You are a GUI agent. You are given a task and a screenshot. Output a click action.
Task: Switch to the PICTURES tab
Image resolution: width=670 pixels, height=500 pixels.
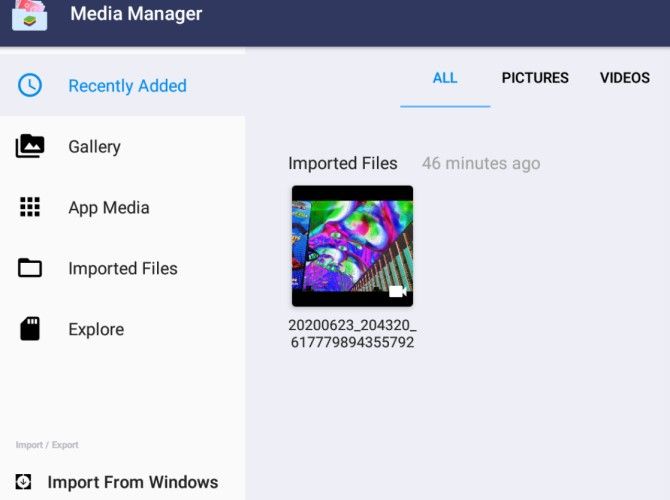pos(535,78)
